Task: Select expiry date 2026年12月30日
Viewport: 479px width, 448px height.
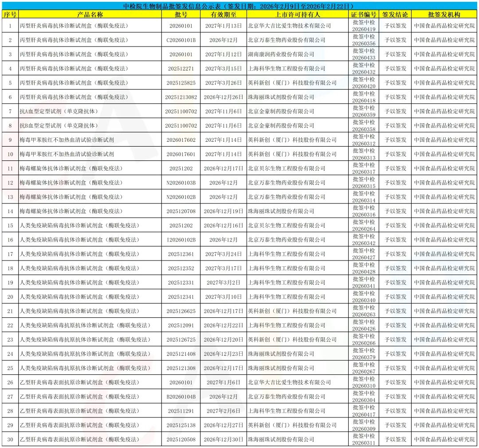Action: tap(223, 440)
